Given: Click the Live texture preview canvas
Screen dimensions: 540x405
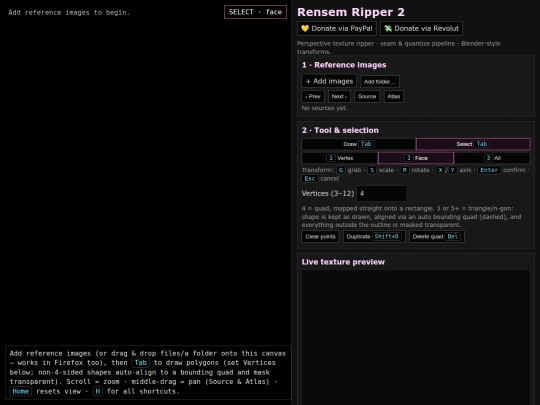Looking at the screenshot, I should pos(416,338).
